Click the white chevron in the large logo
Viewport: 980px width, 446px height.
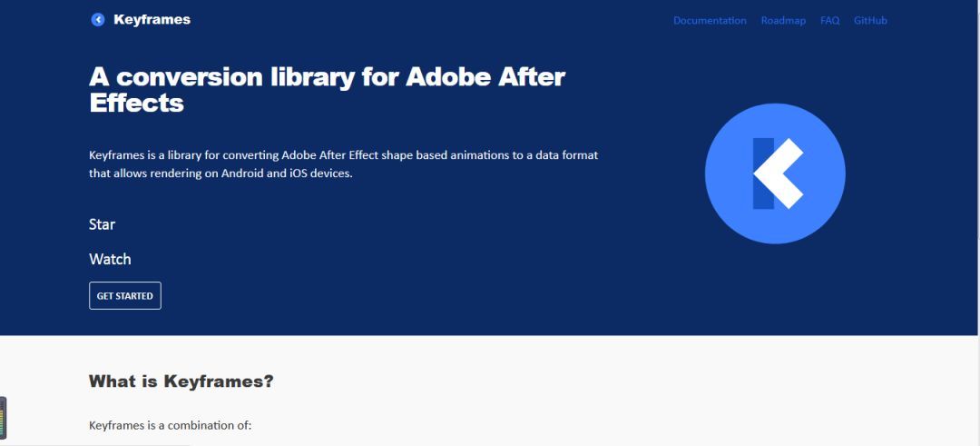coord(782,173)
